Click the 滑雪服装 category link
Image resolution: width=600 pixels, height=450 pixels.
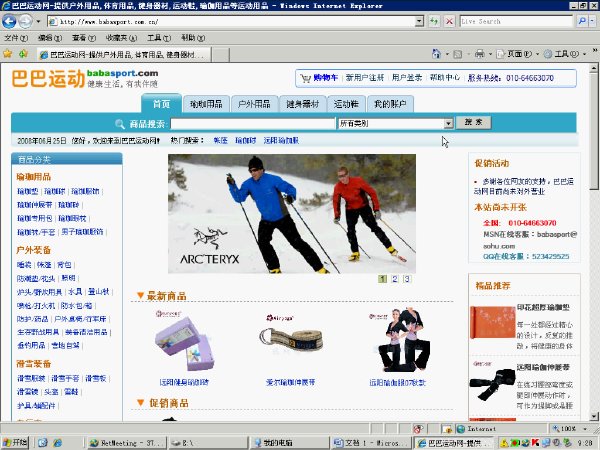pyautogui.click(x=31, y=378)
